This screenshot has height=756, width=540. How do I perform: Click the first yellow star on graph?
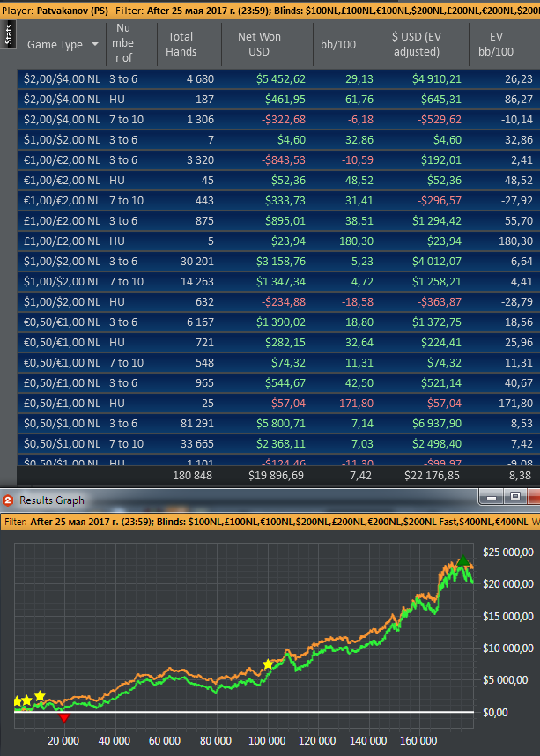(18, 701)
